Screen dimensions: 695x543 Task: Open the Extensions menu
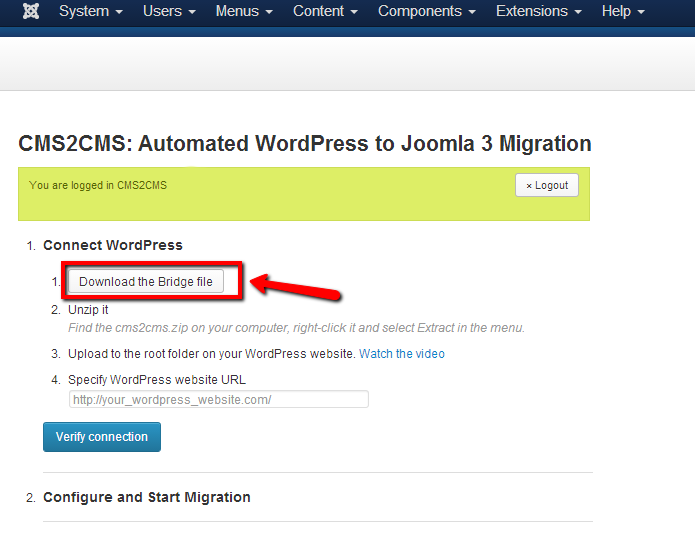point(539,11)
